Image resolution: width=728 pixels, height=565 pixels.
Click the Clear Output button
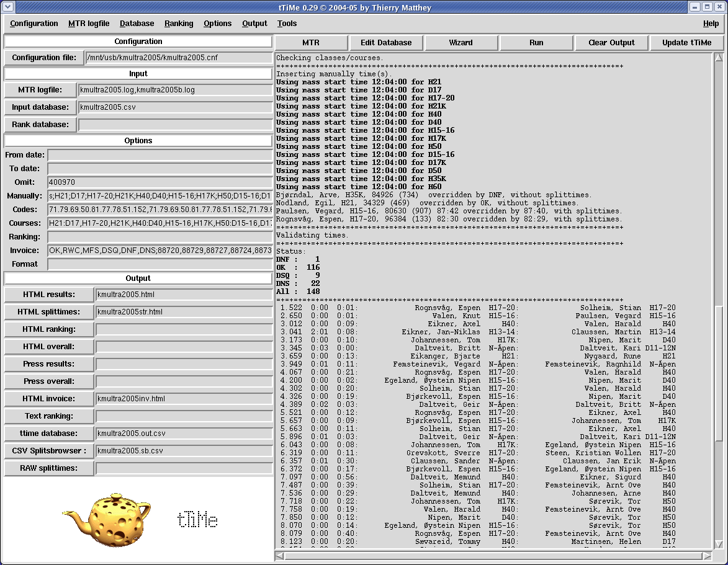[611, 43]
